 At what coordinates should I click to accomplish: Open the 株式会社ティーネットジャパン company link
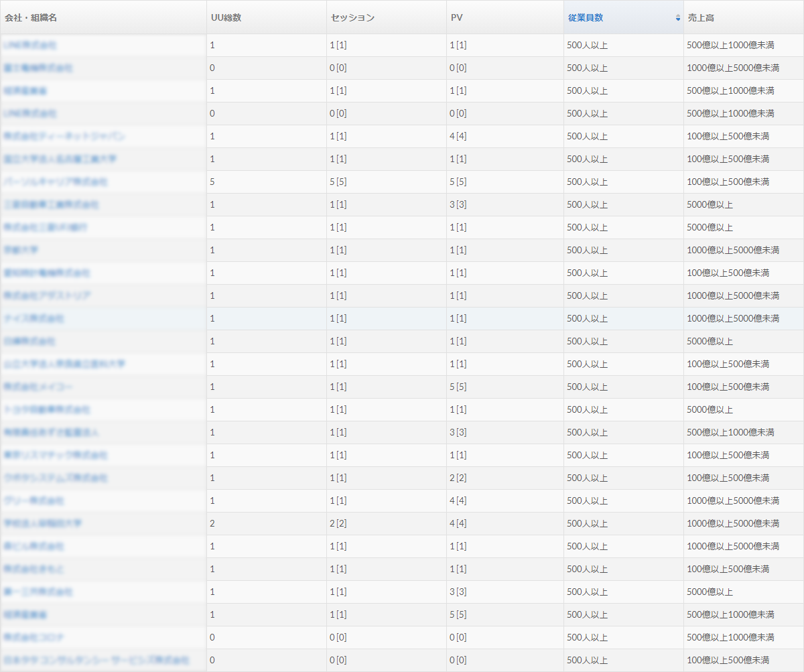click(64, 136)
